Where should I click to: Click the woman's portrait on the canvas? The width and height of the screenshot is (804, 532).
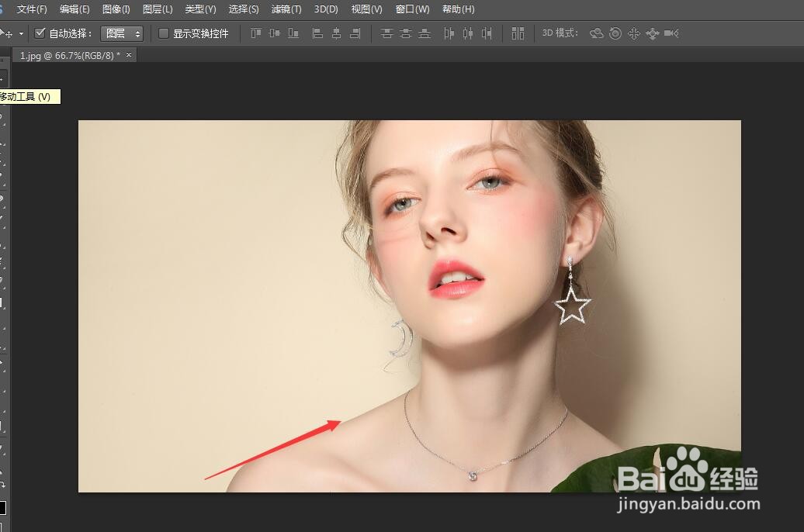pyautogui.click(x=410, y=306)
